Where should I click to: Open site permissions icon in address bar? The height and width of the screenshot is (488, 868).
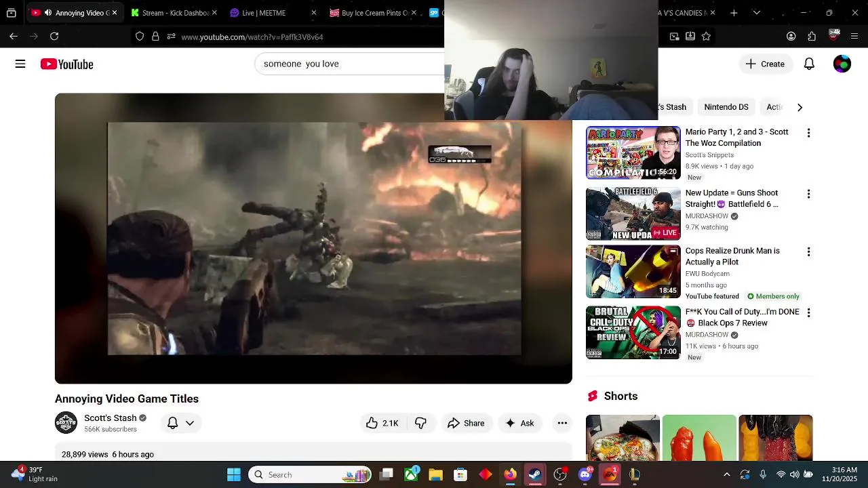[171, 37]
